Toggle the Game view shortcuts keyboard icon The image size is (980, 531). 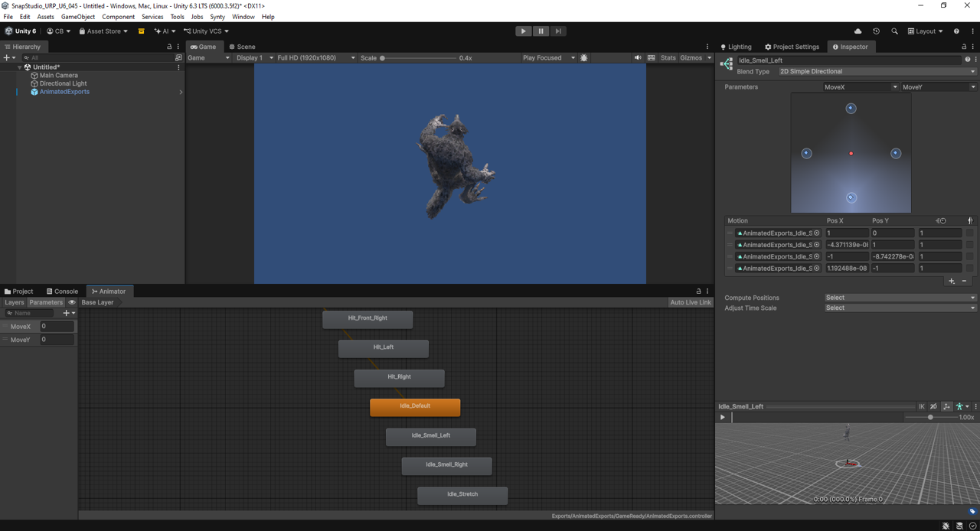click(x=652, y=57)
